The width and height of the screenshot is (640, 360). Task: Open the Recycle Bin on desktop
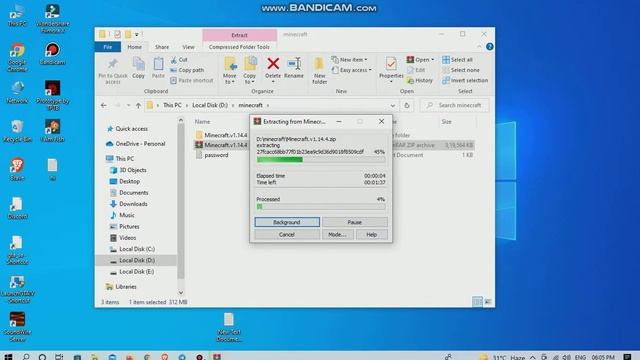pyautogui.click(x=17, y=131)
